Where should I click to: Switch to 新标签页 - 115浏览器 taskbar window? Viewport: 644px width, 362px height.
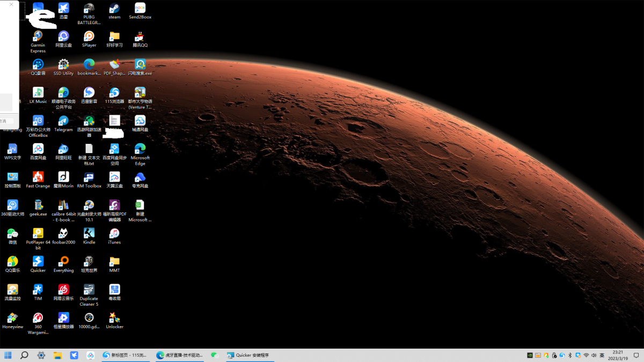(x=126, y=355)
